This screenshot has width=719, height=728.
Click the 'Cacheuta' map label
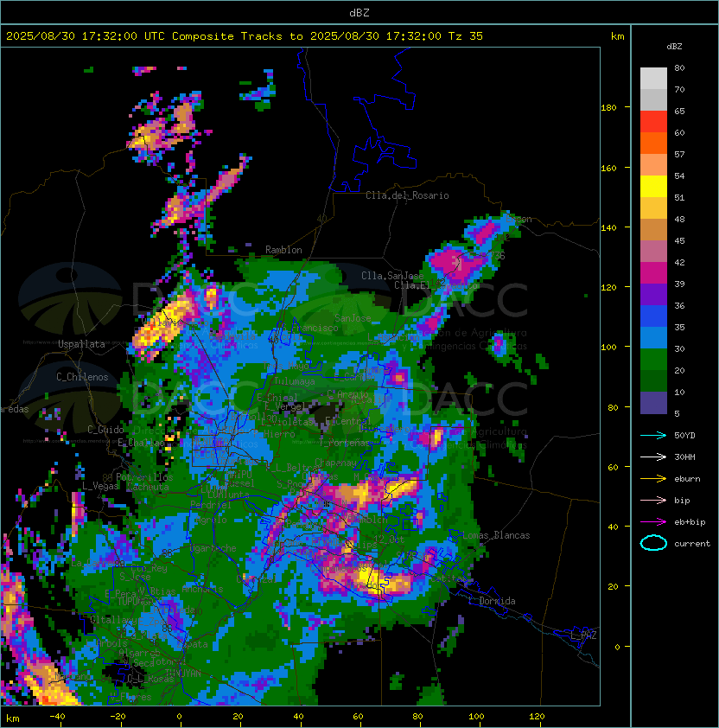coord(148,487)
